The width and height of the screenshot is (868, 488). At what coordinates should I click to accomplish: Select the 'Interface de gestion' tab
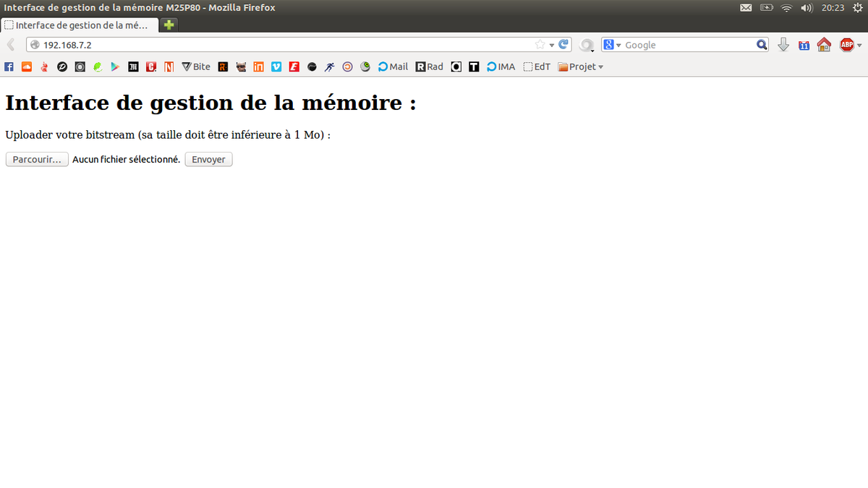(x=80, y=25)
